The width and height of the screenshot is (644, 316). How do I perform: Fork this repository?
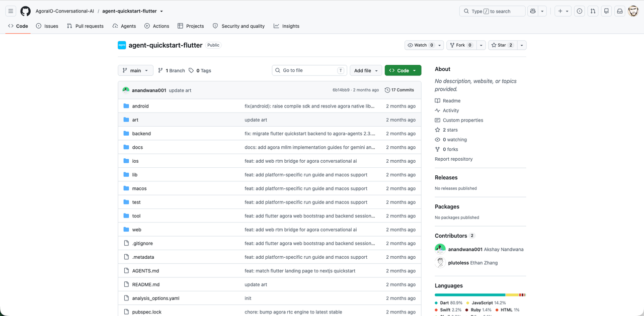coord(461,45)
